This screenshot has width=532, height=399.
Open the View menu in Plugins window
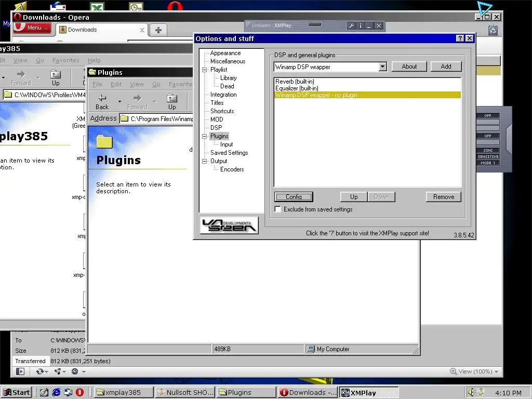pos(137,84)
